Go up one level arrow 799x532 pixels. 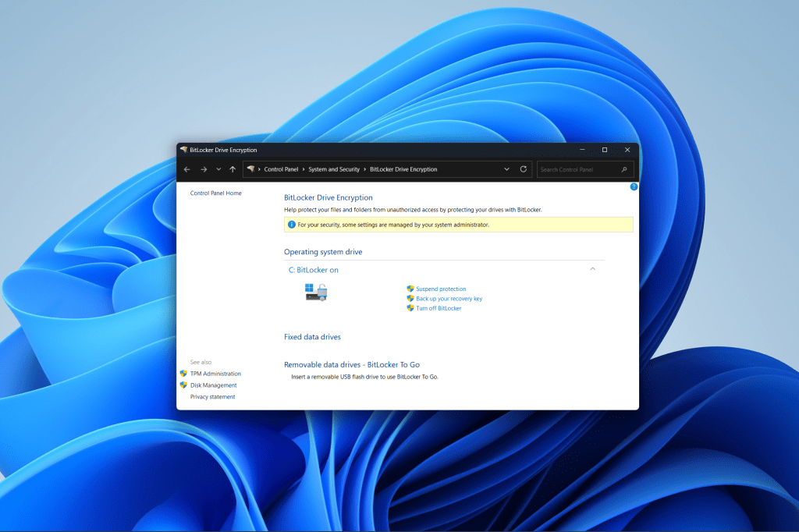pyautogui.click(x=233, y=169)
